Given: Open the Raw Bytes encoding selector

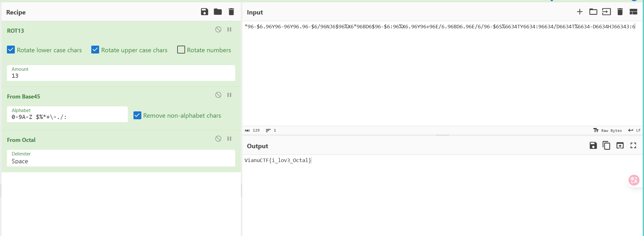Looking at the screenshot, I should pyautogui.click(x=607, y=130).
